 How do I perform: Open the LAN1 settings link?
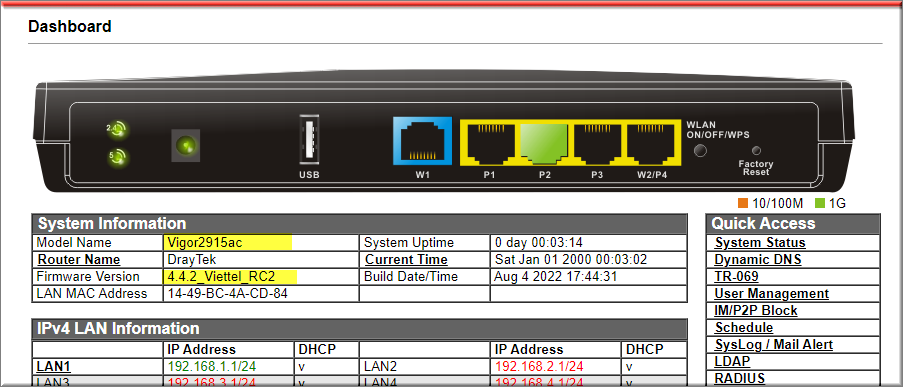click(54, 366)
